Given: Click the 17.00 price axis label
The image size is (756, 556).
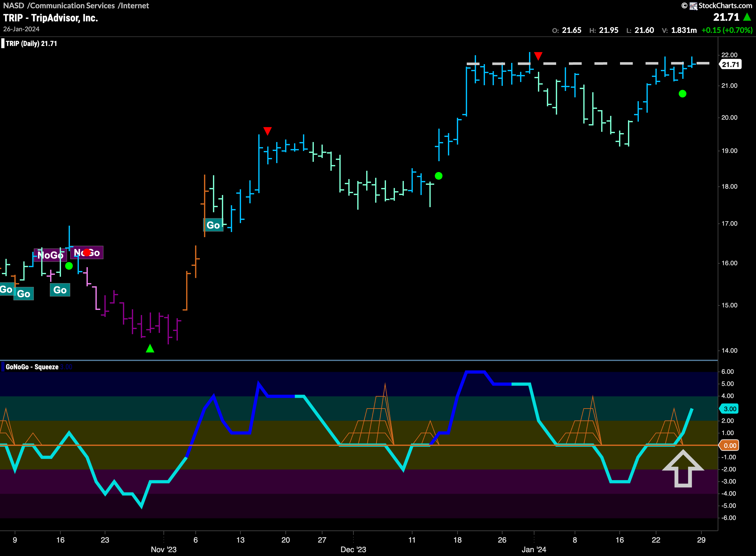Looking at the screenshot, I should coord(730,223).
